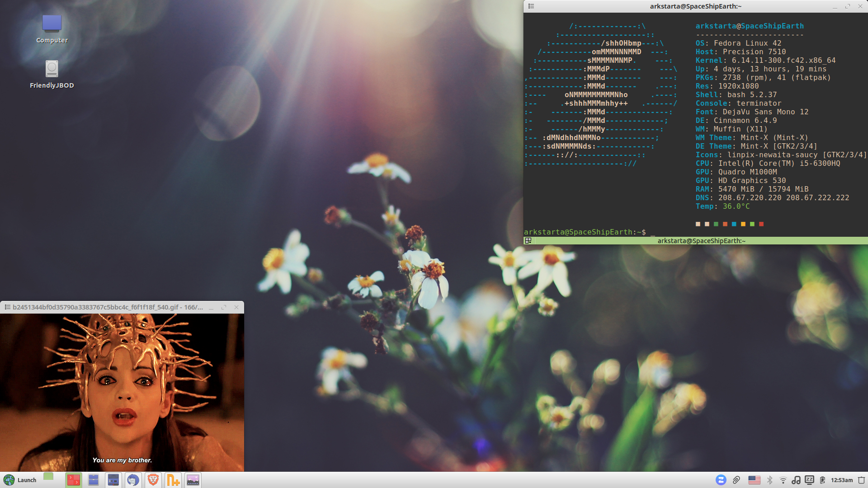The width and height of the screenshot is (868, 488).
Task: Click the terminal window title arkstarta@SpaceShipEarth:~
Action: (x=696, y=6)
